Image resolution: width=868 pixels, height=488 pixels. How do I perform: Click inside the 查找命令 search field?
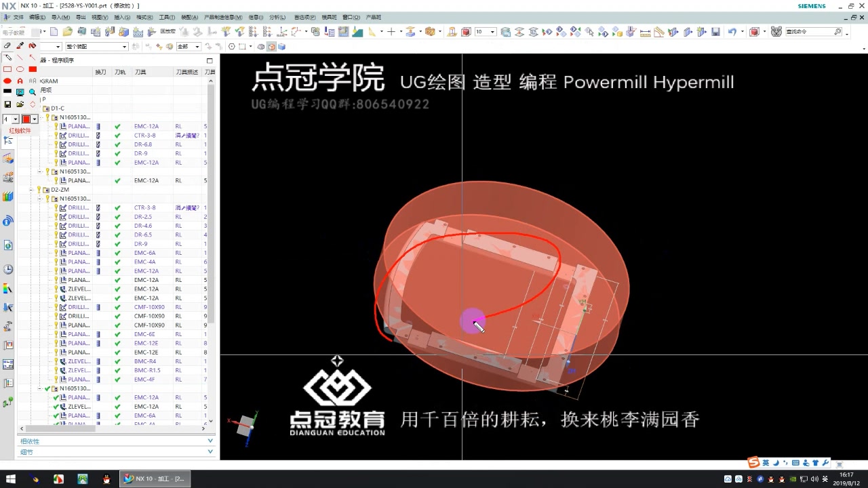812,32
